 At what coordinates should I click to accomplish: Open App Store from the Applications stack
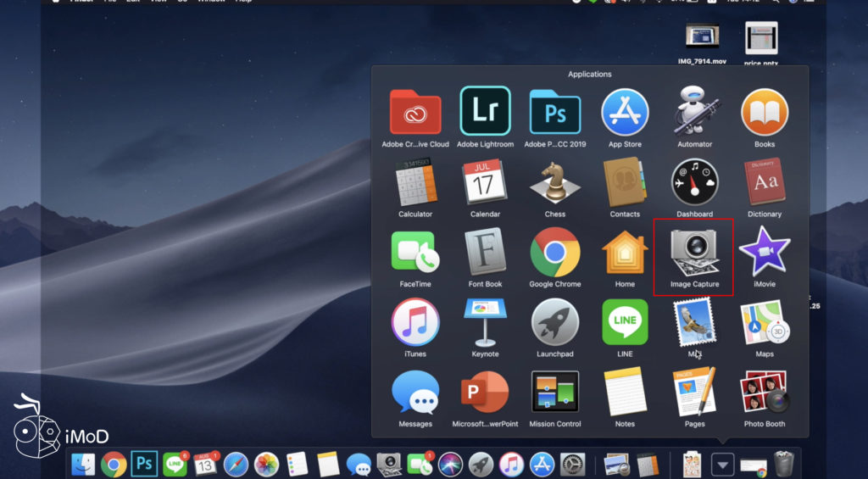[625, 112]
